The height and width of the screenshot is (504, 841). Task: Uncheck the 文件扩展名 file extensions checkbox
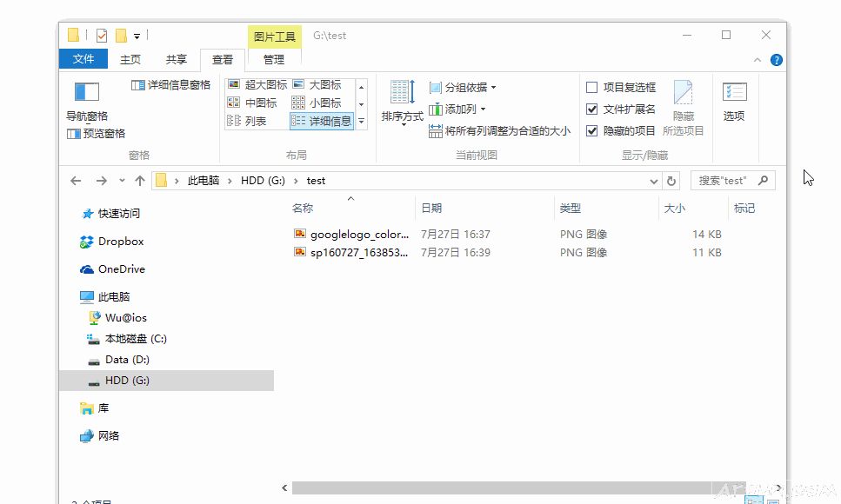point(592,109)
